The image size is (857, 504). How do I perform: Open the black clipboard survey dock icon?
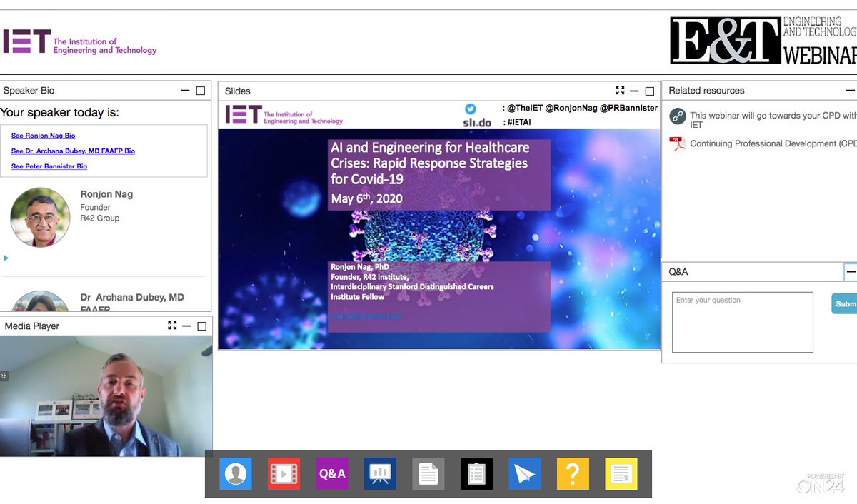coord(476,473)
